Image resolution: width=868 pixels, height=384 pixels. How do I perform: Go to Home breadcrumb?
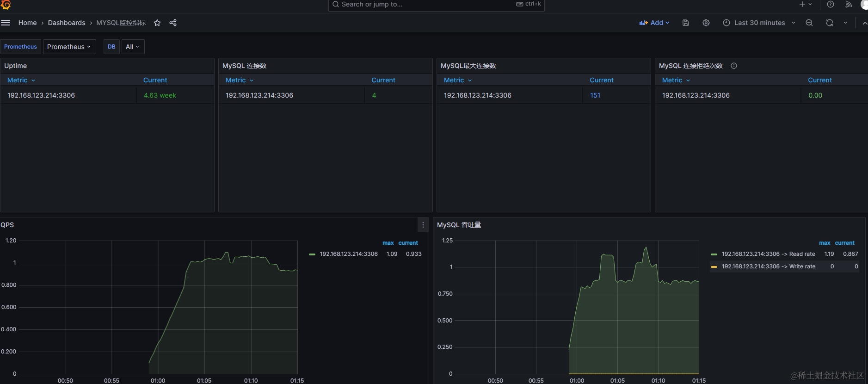[27, 23]
